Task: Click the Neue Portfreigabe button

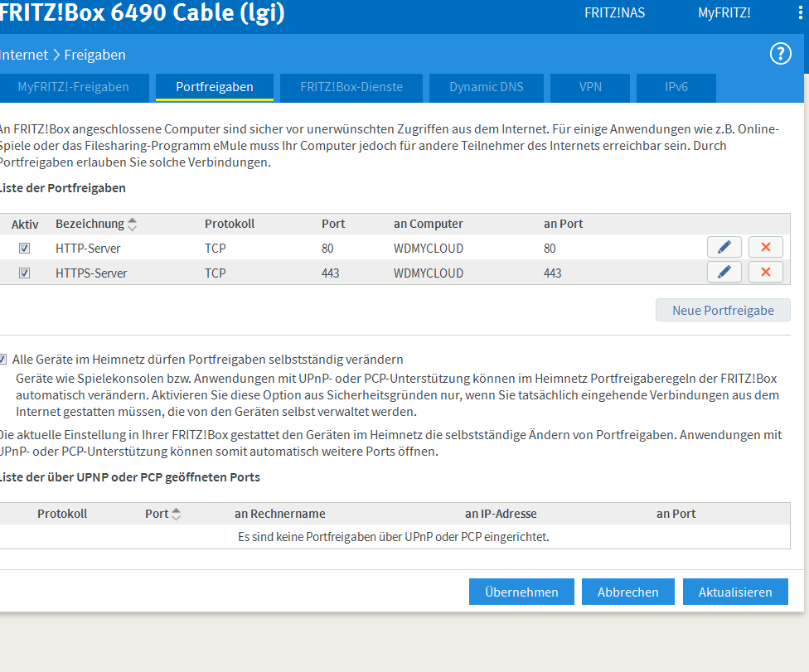Action: point(723,311)
